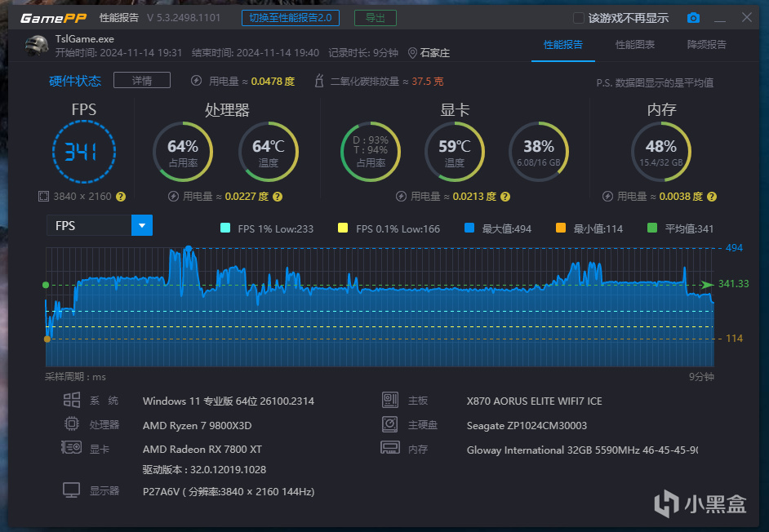The height and width of the screenshot is (532, 769).
Task: Click the VRAM 38% gauge
Action: (x=539, y=152)
